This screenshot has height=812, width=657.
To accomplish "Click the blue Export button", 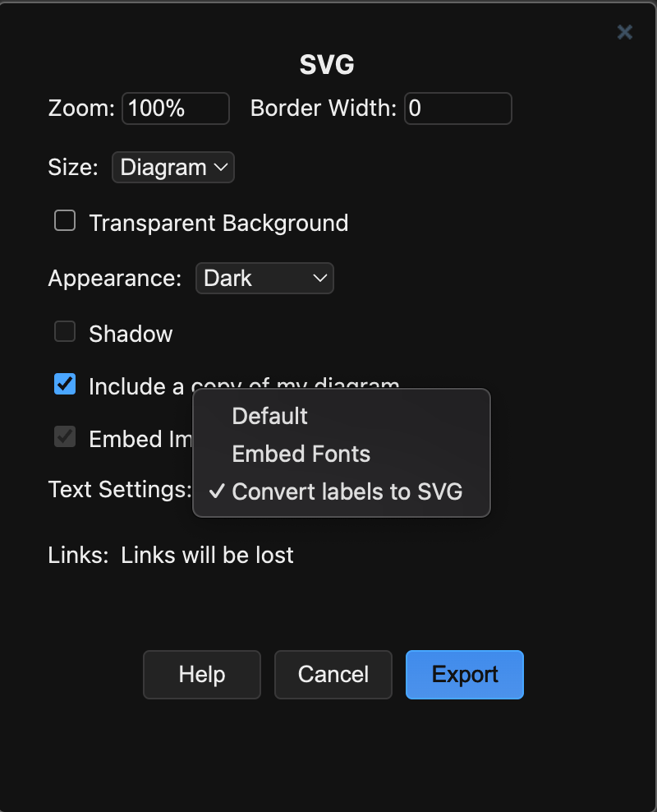I will (464, 674).
